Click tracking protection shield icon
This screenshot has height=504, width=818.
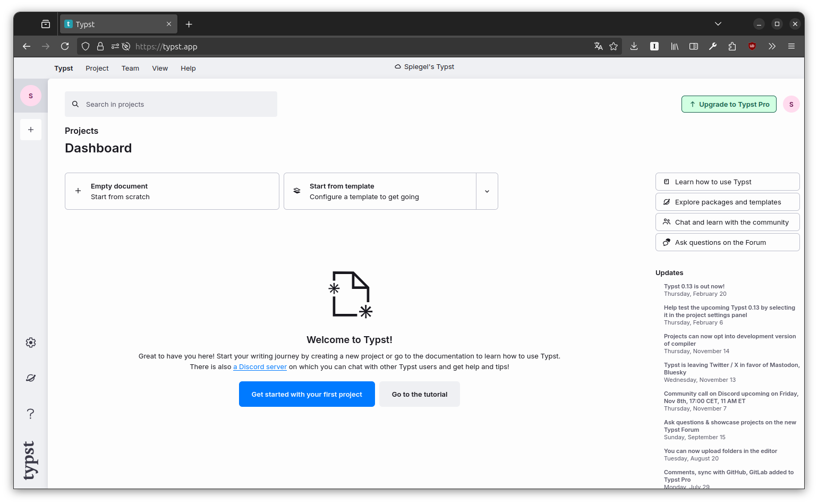86,46
